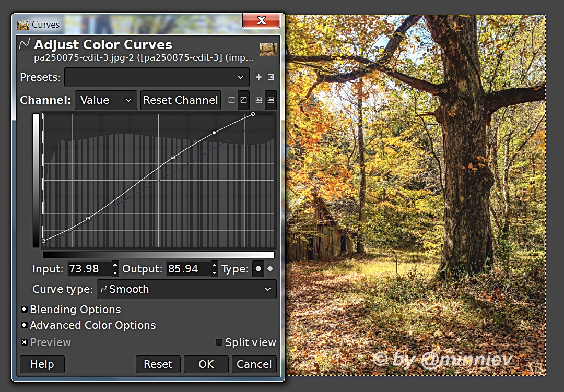
Task: Click the Reset Channel button
Action: click(x=180, y=100)
